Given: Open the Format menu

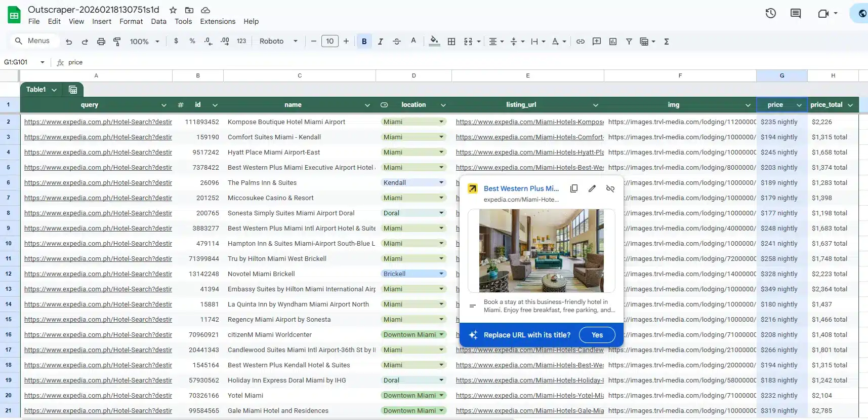Looking at the screenshot, I should pos(131,21).
